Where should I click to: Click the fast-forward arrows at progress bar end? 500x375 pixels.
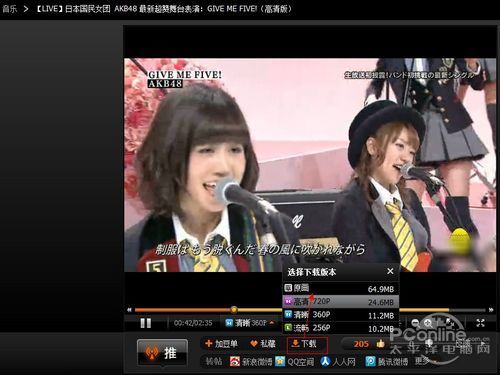click(491, 310)
